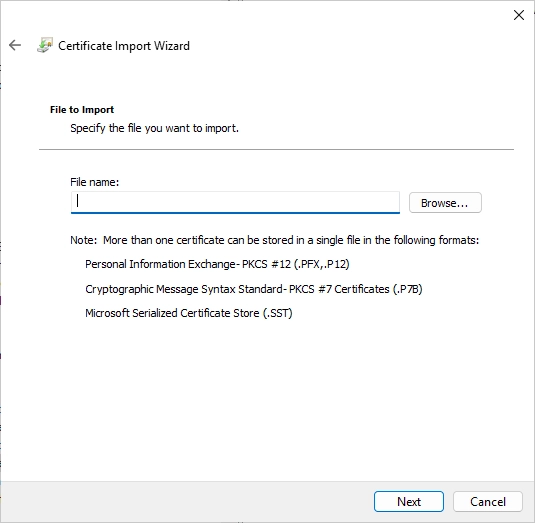Click the Cryptographic Message Syntax PKCS #7 line
The width and height of the screenshot is (535, 523).
[x=254, y=289]
